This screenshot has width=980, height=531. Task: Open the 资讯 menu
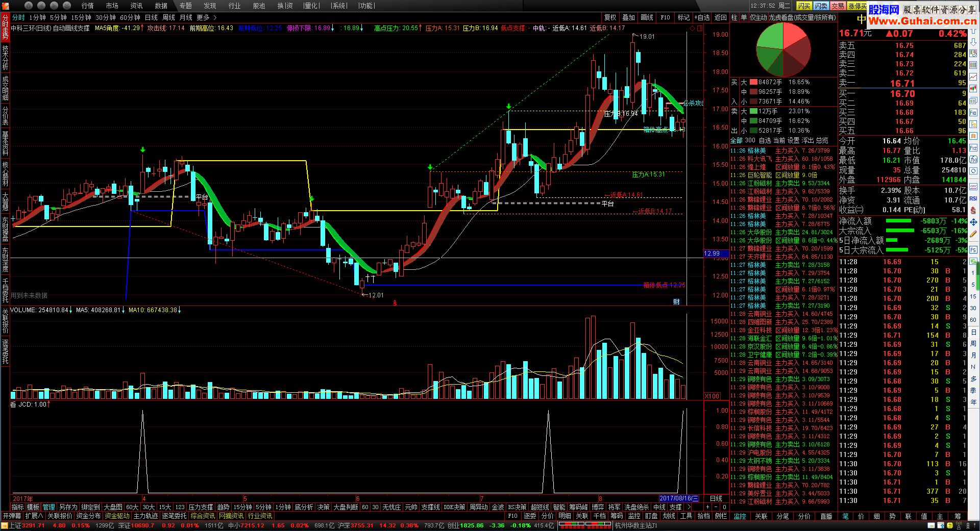(x=137, y=6)
